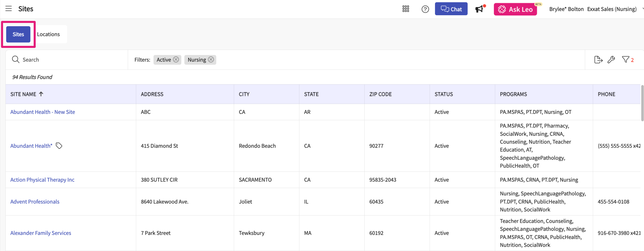Expand the user account dropdown
This screenshot has height=251, width=644.
(642, 9)
